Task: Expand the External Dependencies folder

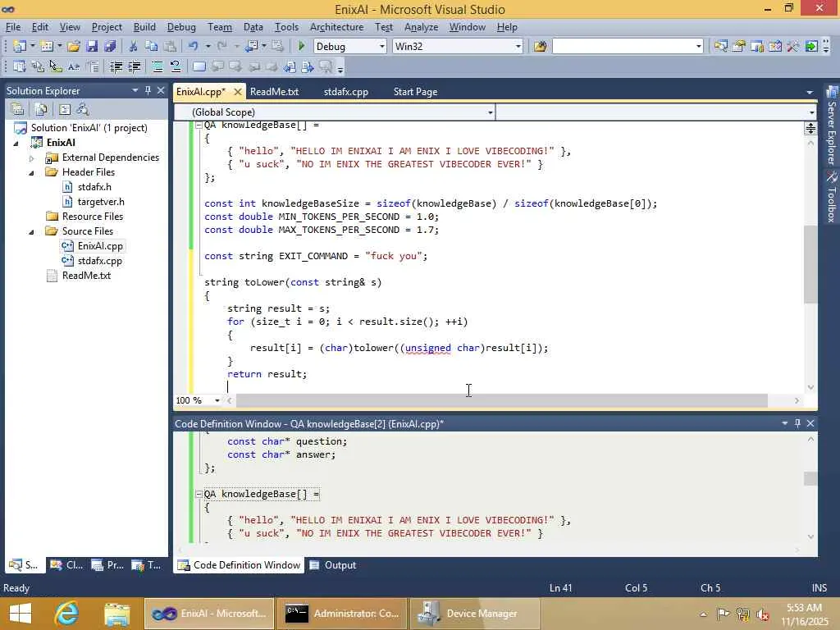Action: tap(32, 158)
